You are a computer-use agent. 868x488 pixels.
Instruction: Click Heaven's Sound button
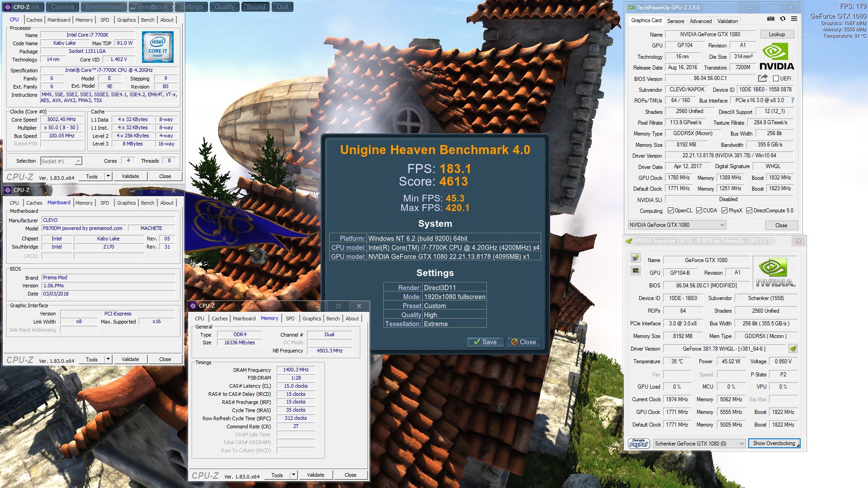click(x=256, y=7)
